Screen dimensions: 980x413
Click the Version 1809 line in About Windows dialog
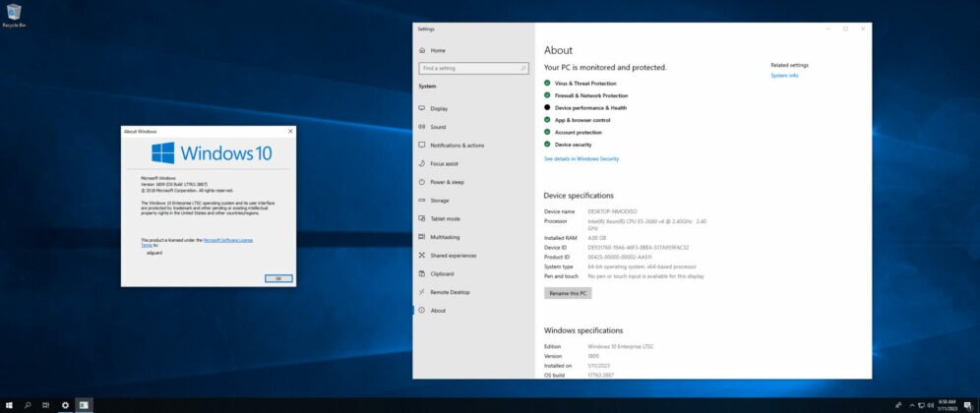[174, 184]
